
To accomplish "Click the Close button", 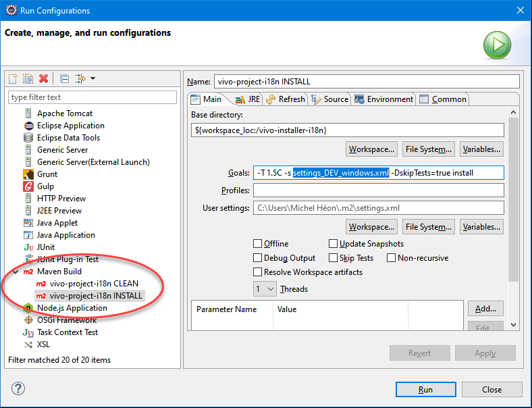I will click(491, 389).
